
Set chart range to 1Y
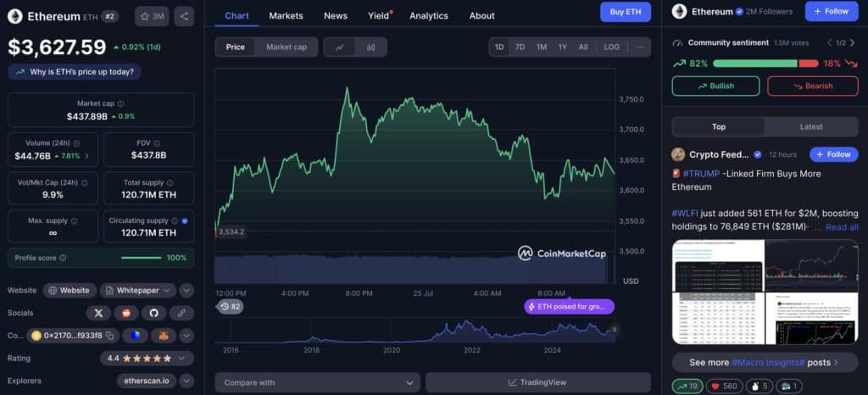[563, 47]
